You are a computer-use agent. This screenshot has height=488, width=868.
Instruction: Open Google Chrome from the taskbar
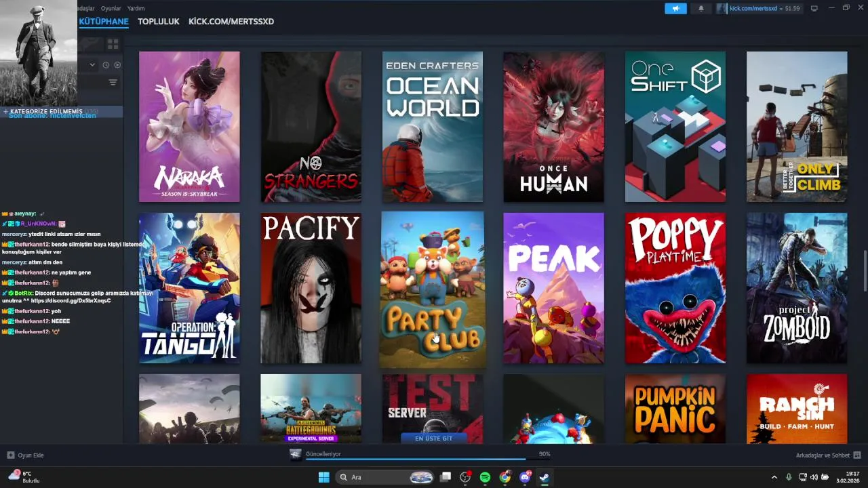coord(505,477)
